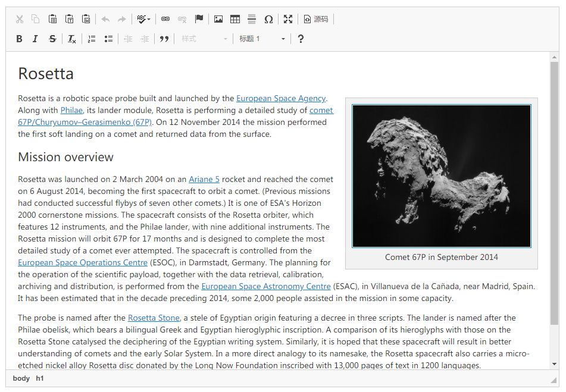The width and height of the screenshot is (566, 392).
Task: Select the body element in path bar
Action: (x=21, y=378)
